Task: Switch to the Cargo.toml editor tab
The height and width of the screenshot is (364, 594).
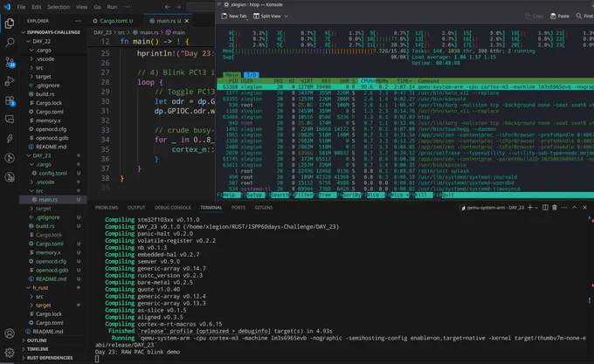Action: point(114,21)
